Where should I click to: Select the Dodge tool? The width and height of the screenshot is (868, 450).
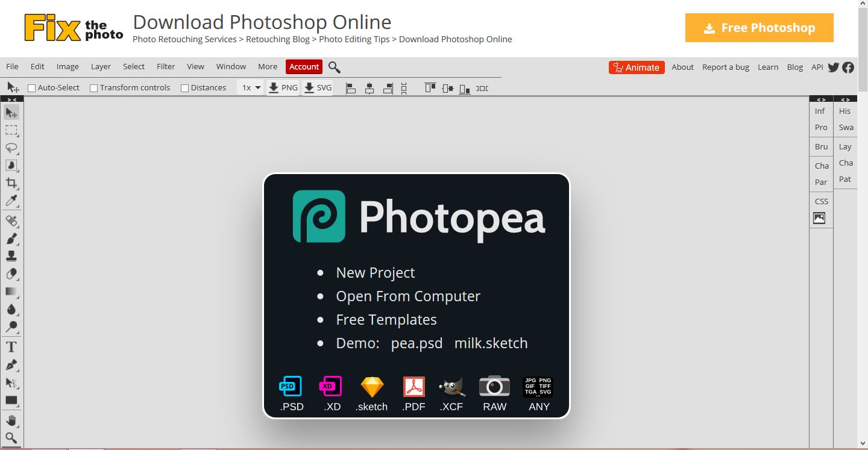(11, 327)
